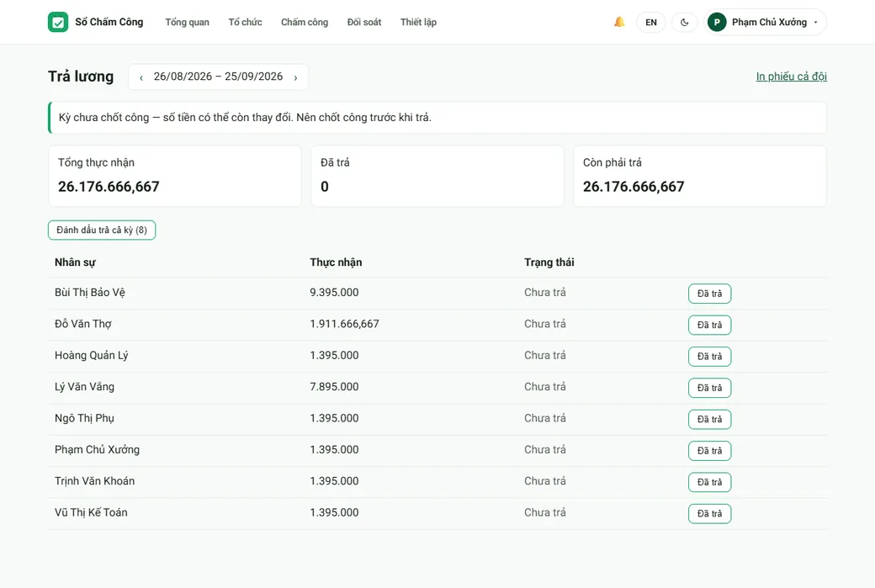
Task: Open Tổ chức menu
Action: [x=245, y=23]
